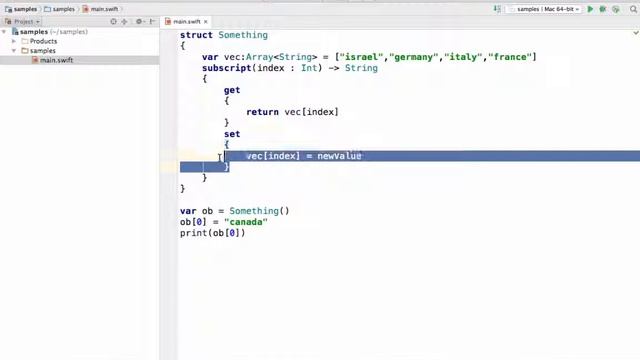Click the "italy" string literal
This screenshot has width=640, height=360.
463,57
